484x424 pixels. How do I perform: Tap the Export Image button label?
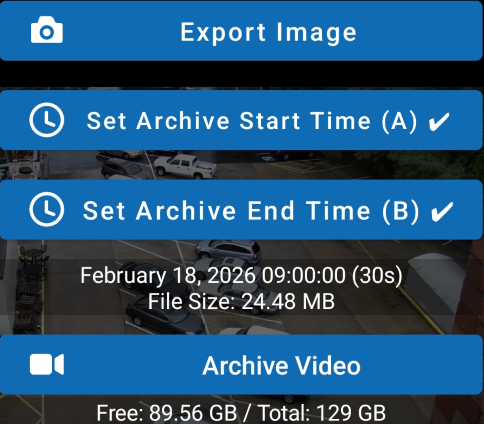[268, 32]
